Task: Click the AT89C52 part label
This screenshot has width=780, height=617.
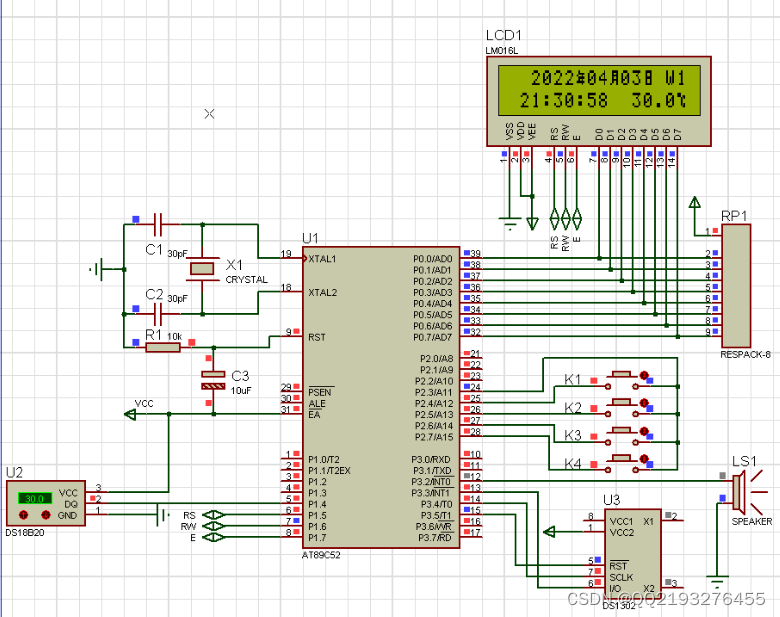Action: click(x=321, y=555)
